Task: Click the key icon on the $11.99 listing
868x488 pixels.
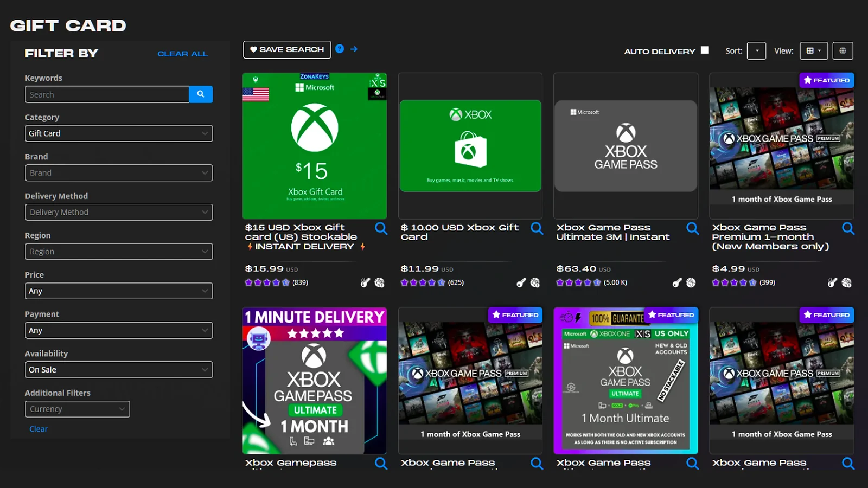Action: tap(521, 282)
